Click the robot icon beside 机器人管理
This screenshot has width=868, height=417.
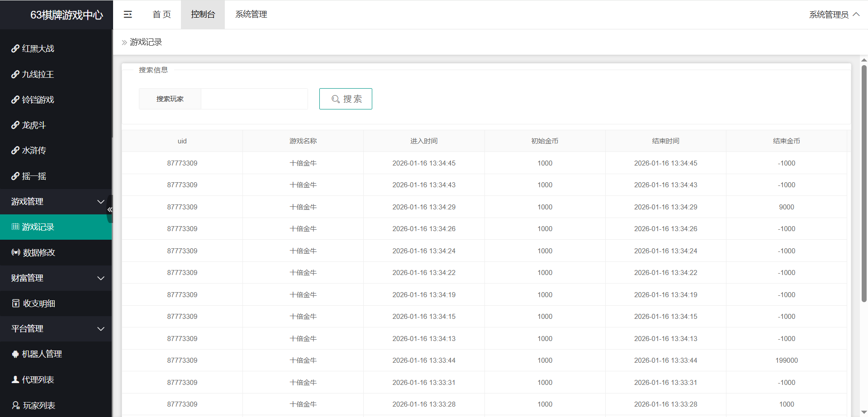[x=15, y=354]
